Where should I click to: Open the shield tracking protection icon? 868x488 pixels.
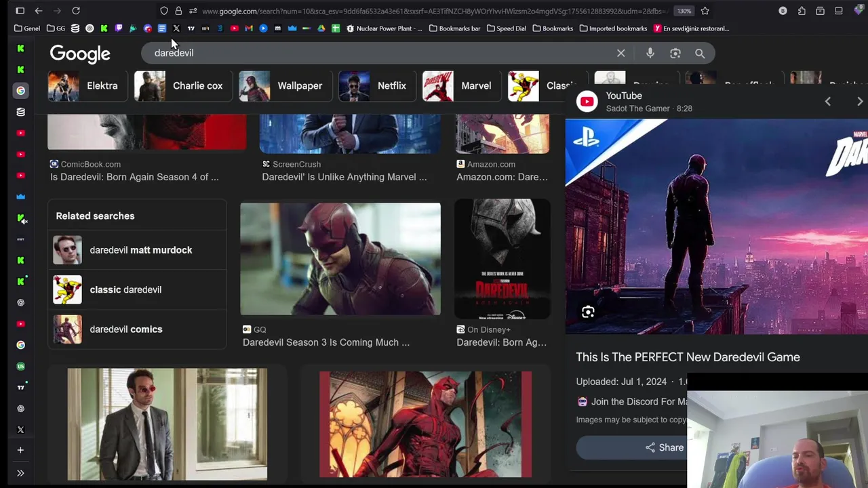coord(164,11)
